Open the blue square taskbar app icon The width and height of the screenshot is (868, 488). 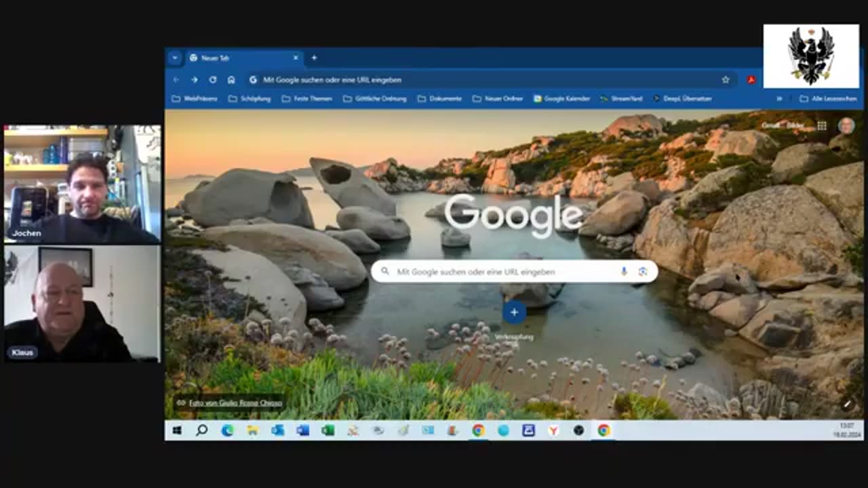point(528,430)
